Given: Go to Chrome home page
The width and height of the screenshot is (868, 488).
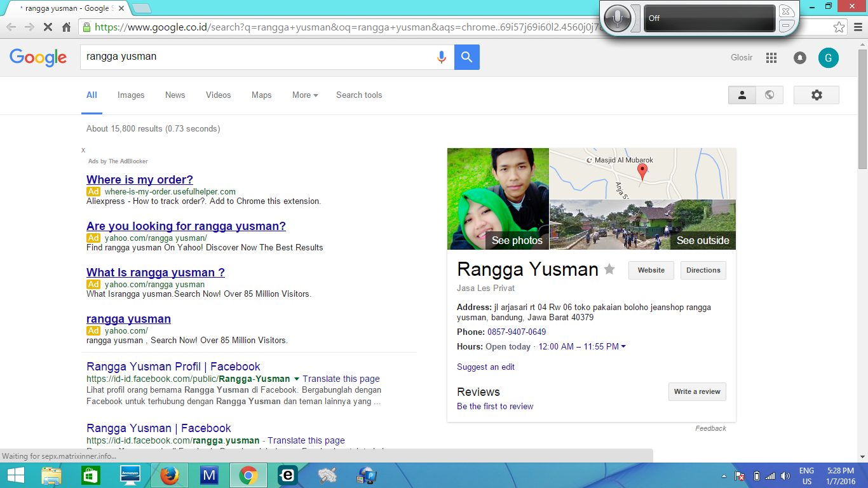Looking at the screenshot, I should 66,27.
